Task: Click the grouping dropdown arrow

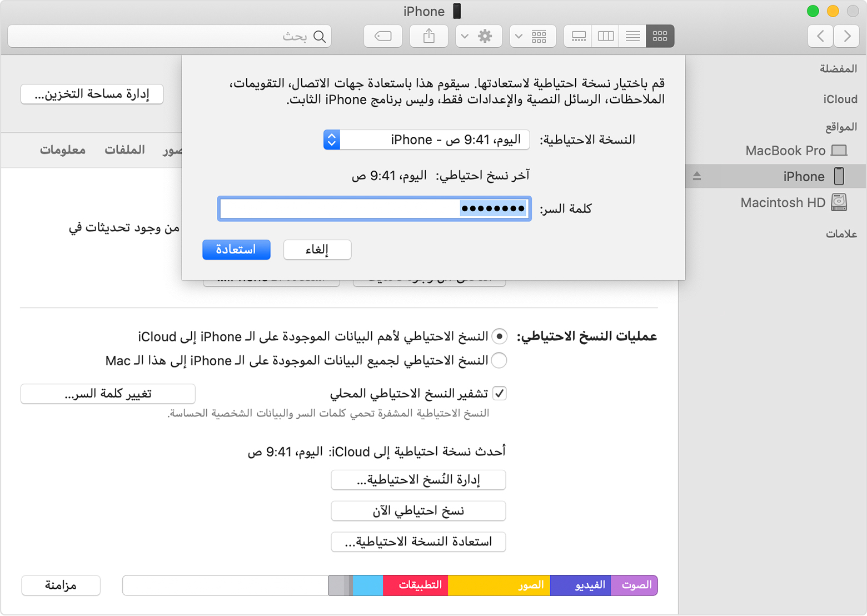Action: [519, 36]
